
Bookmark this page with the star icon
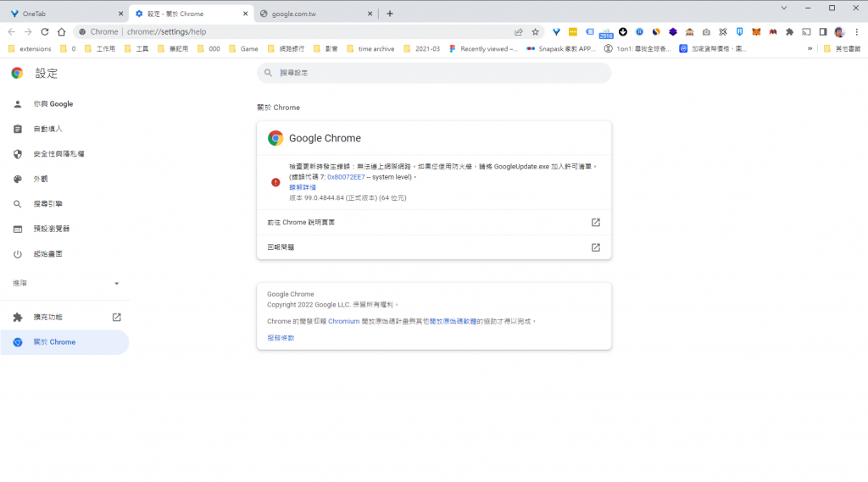point(536,31)
